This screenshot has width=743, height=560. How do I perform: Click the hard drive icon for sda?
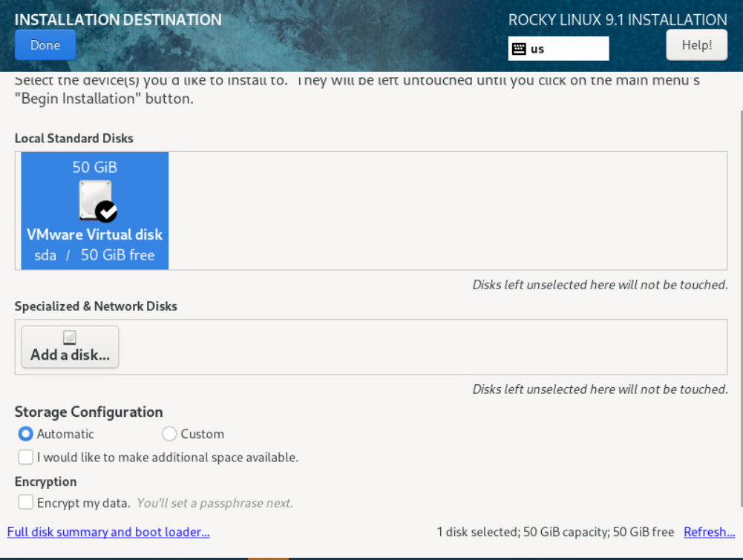94,199
